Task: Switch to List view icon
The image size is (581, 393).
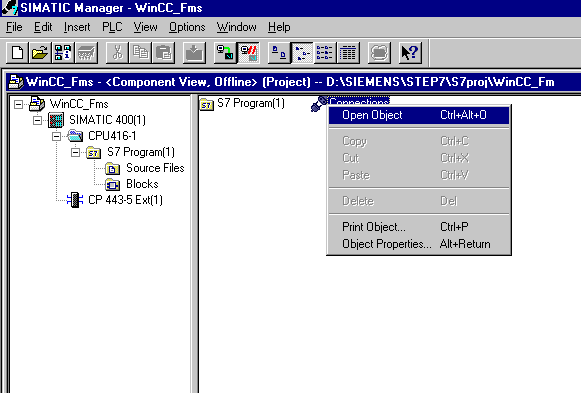Action: coord(325,53)
